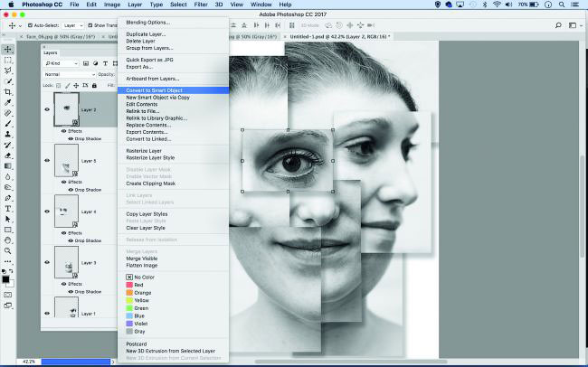
Task: Select the Rectangle shape tool
Action: [x=8, y=230]
